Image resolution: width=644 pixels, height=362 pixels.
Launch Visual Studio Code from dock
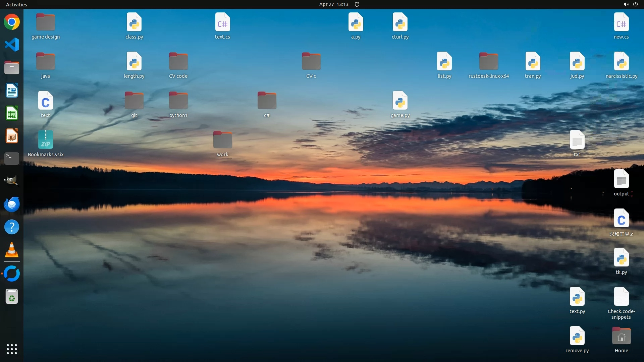tap(12, 45)
